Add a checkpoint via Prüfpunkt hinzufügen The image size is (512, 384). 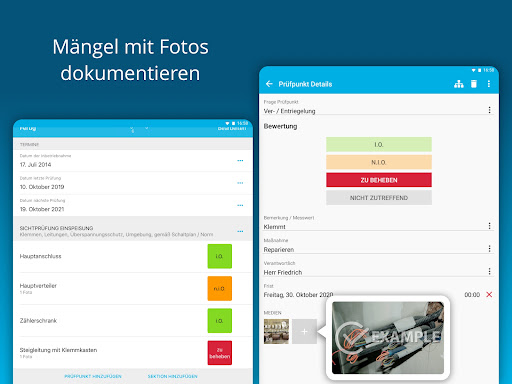(93, 376)
